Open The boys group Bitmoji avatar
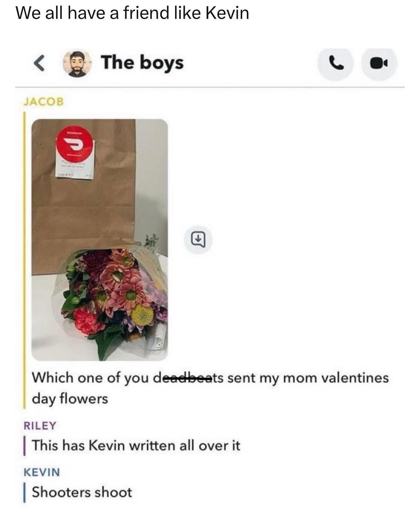The width and height of the screenshot is (420, 512). tap(76, 64)
